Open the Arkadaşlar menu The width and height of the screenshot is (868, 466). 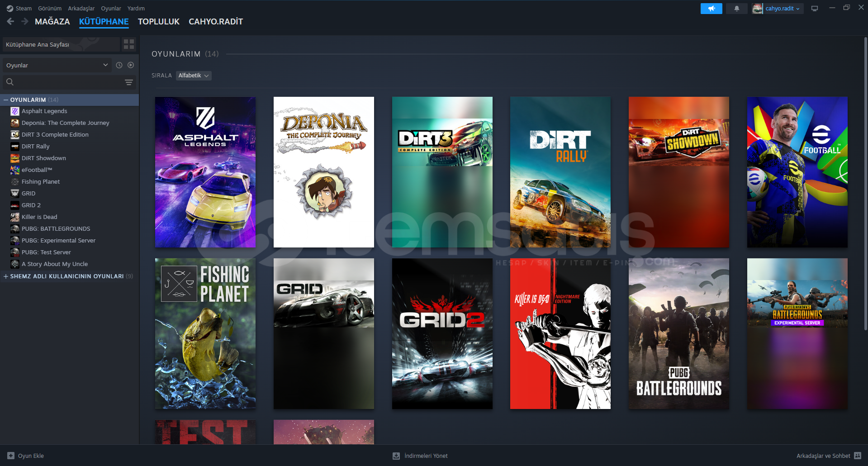pyautogui.click(x=81, y=9)
